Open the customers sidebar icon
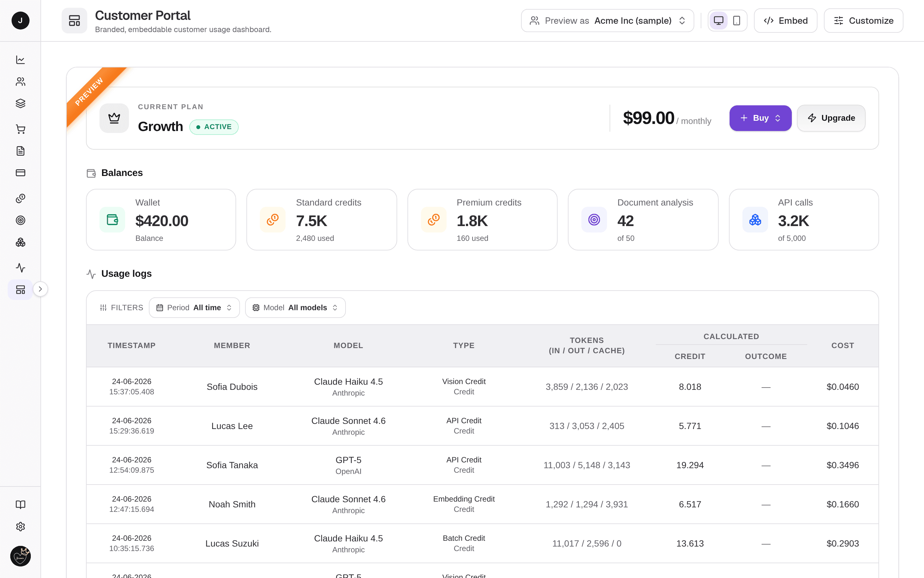924x578 pixels. 20,82
